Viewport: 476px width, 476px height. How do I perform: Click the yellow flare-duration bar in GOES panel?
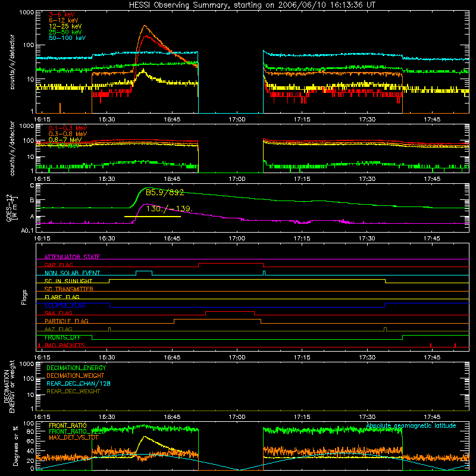click(x=153, y=217)
